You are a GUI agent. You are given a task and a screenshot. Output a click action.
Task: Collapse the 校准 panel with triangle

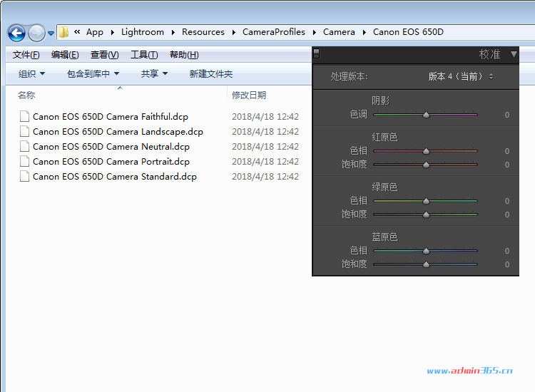click(514, 54)
